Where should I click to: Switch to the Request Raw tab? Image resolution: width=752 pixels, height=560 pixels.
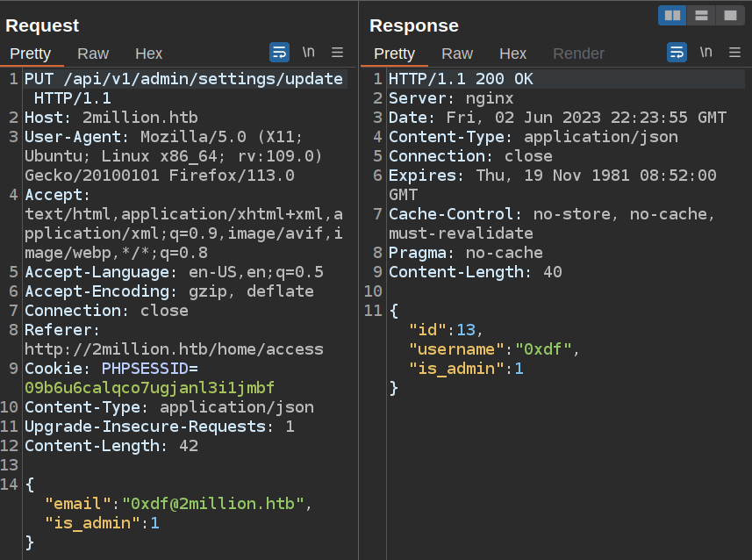click(x=93, y=54)
